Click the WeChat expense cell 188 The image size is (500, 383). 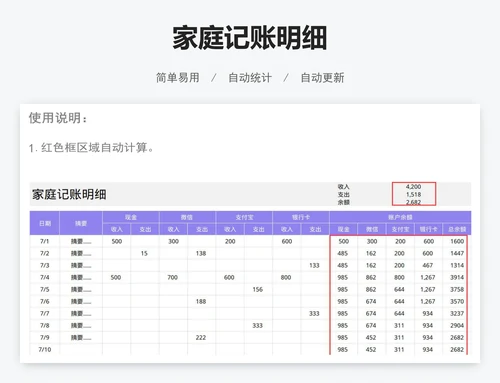pos(201,301)
